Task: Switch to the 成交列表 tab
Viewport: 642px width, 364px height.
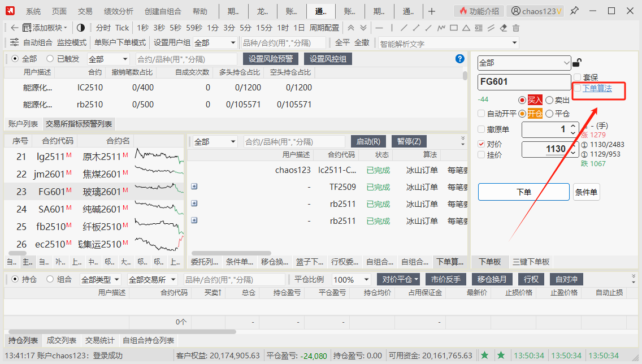Action: pyautogui.click(x=62, y=340)
